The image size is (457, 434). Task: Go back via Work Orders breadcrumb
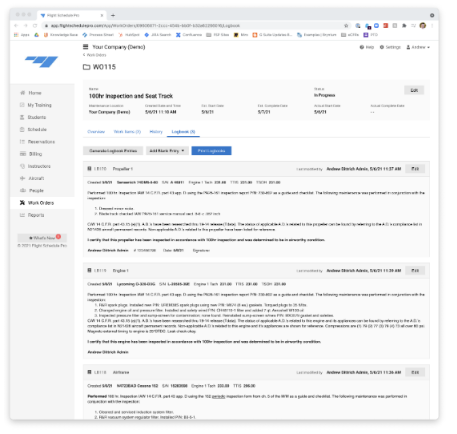tap(95, 55)
